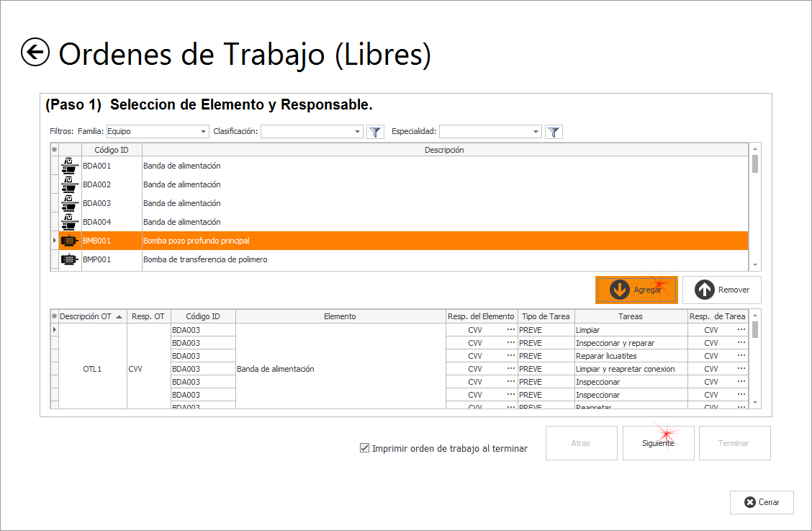Click the BDA003 conveyor equipment icon
This screenshot has height=531, width=812.
70,203
